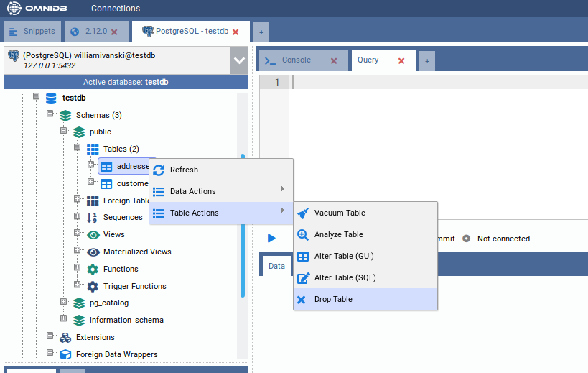Image resolution: width=588 pixels, height=373 pixels.
Task: Expand the customers table node
Action: click(90, 182)
